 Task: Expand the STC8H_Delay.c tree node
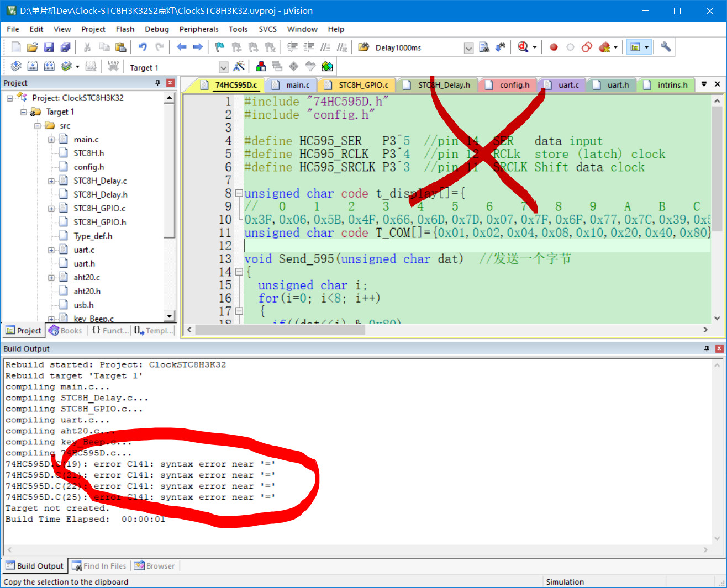coord(51,181)
